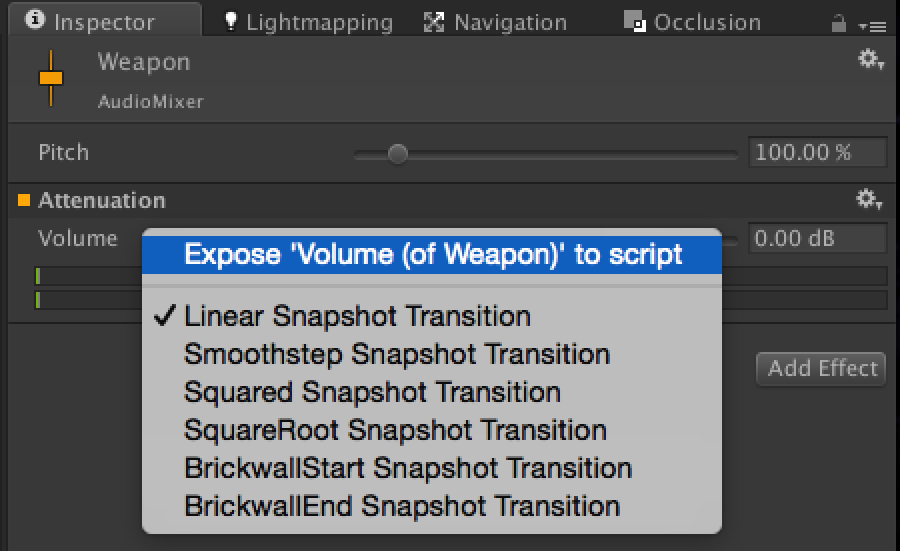The width and height of the screenshot is (900, 551).
Task: Click the orange Attenuation color indicator
Action: tap(24, 200)
